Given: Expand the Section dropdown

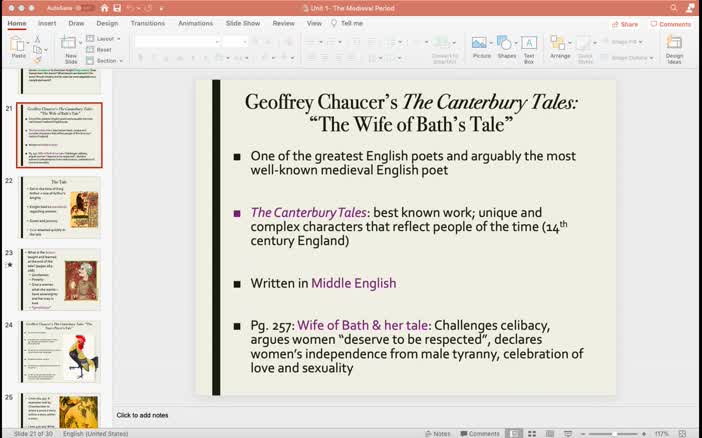Looking at the screenshot, I should point(104,60).
